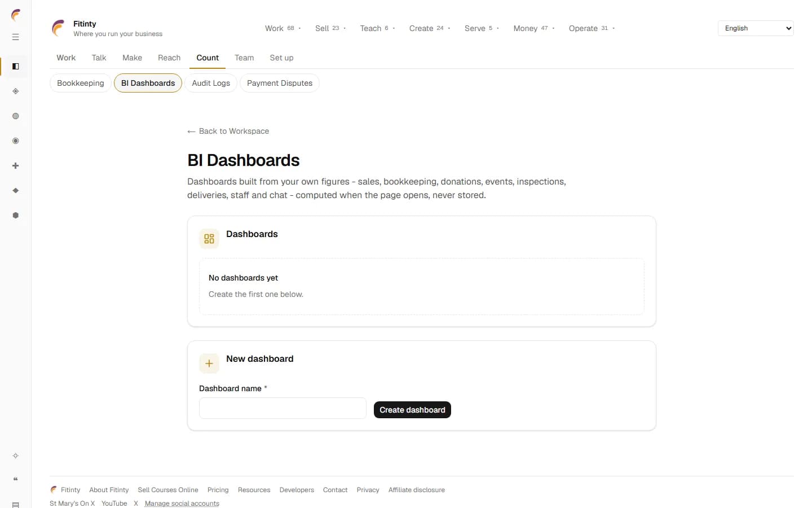
Task: Open the Audit Logs pill
Action: pos(211,83)
